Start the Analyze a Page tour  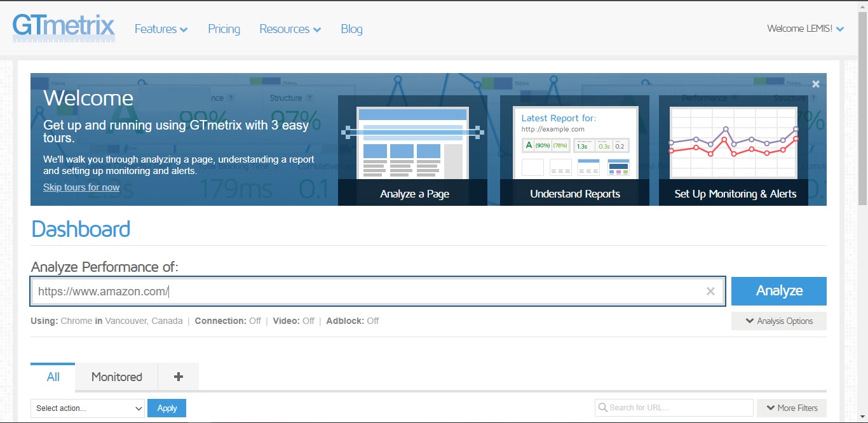click(413, 151)
